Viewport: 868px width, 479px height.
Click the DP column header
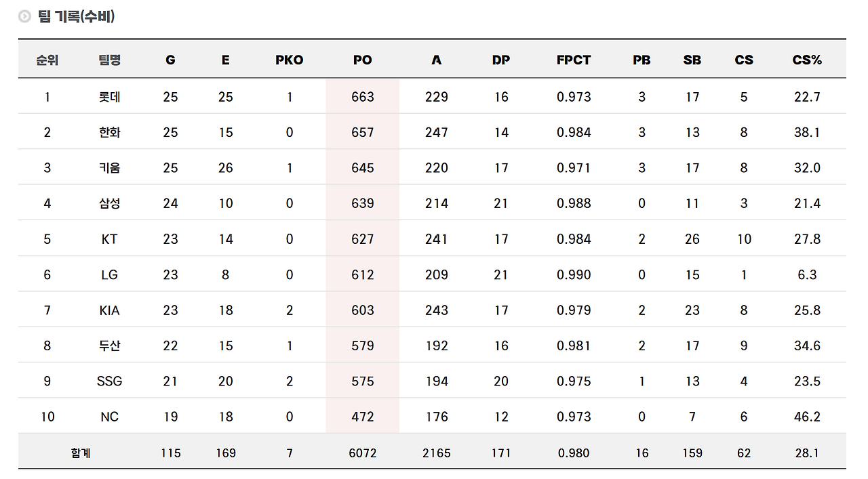[501, 60]
